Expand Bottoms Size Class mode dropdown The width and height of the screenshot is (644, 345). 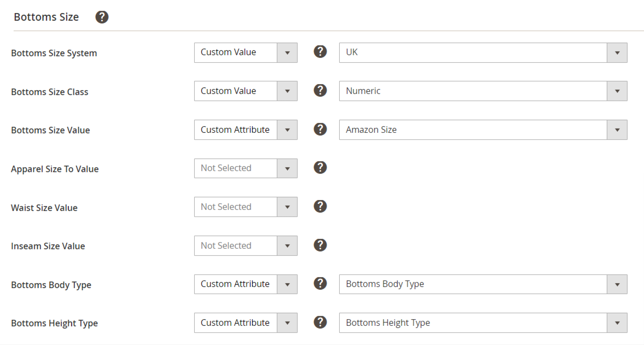click(245, 91)
